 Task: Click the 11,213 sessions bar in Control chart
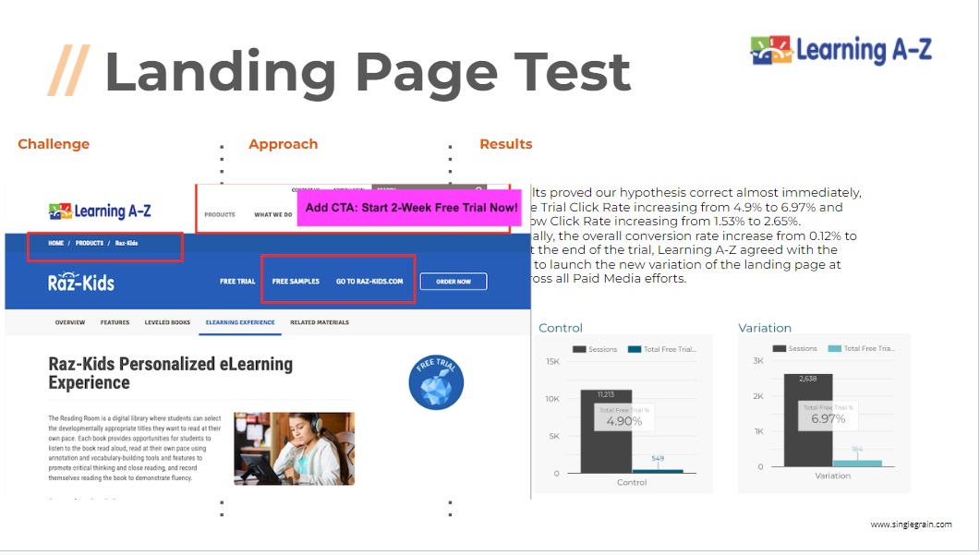pos(606,431)
